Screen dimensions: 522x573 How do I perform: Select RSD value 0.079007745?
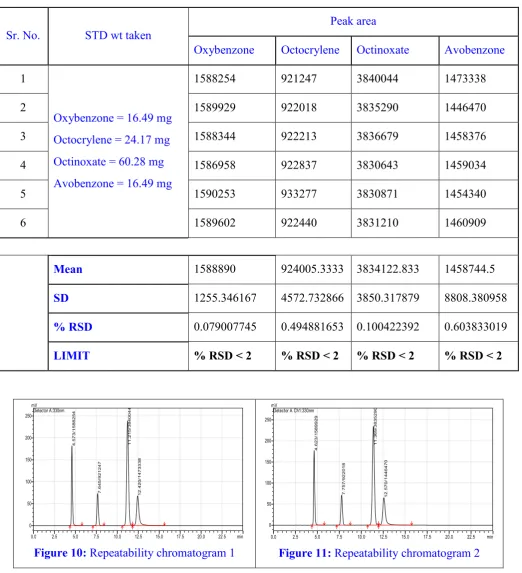[225, 327]
